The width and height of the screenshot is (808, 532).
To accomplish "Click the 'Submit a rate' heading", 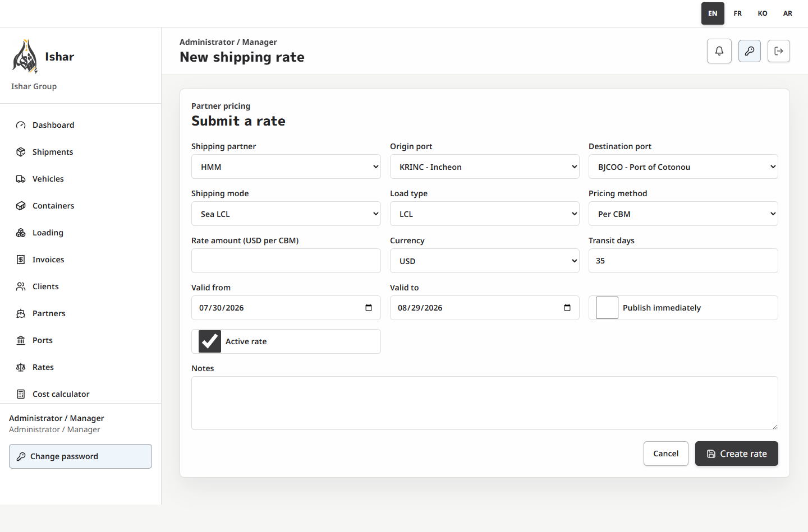I will [x=238, y=121].
